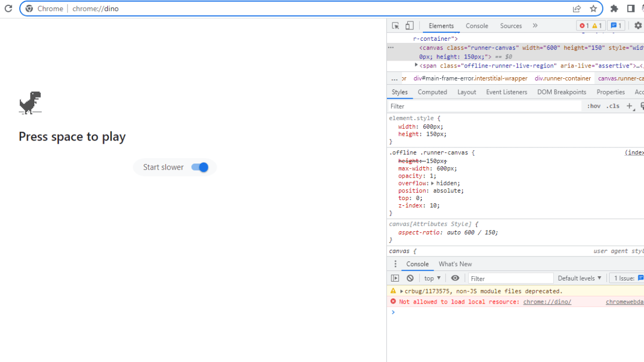Show the console sidebar panel
This screenshot has height=362, width=644.
point(395,278)
